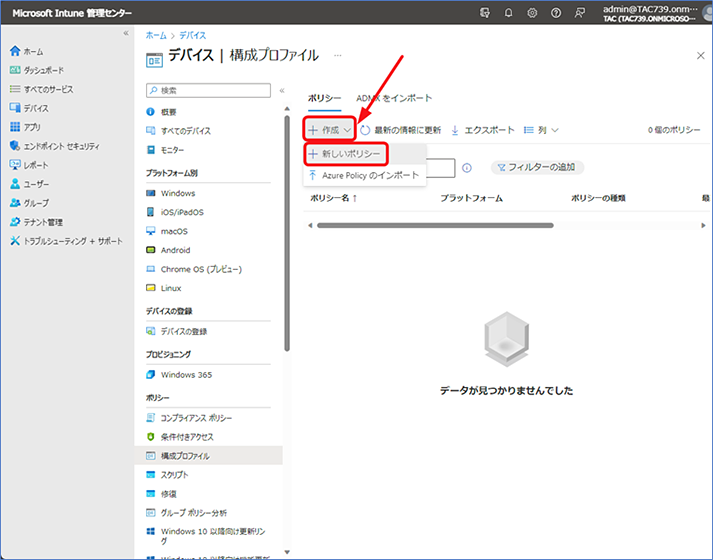This screenshot has width=713, height=560.
Task: Click the ユーザー person icon
Action: (15, 184)
